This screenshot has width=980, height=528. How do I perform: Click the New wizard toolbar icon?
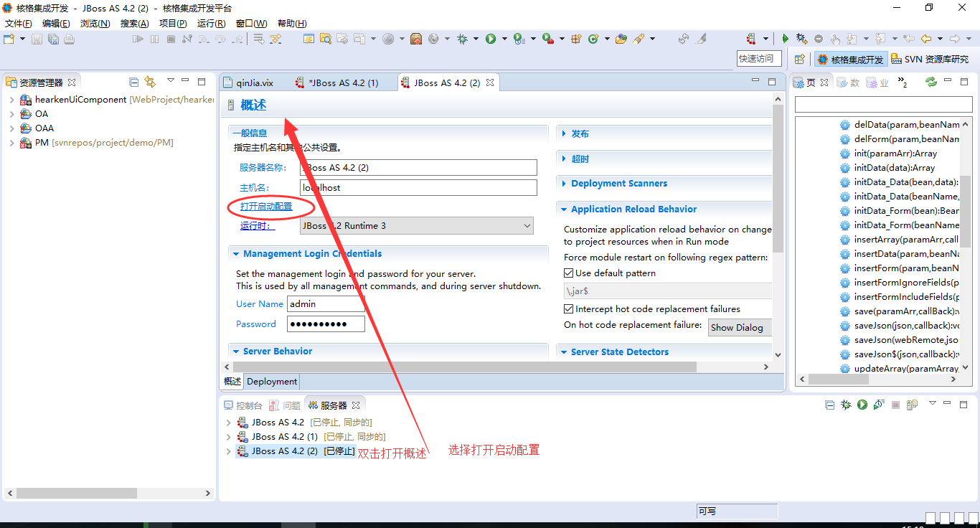pos(9,39)
